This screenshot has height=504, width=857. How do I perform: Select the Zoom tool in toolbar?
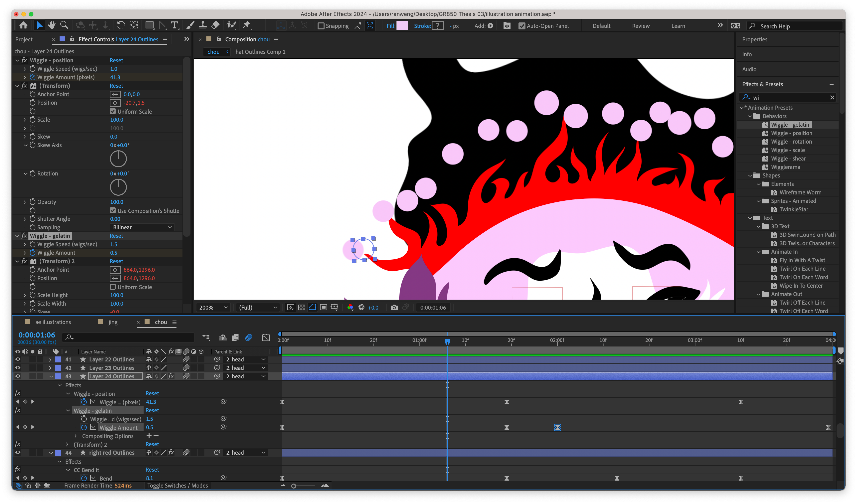click(64, 25)
